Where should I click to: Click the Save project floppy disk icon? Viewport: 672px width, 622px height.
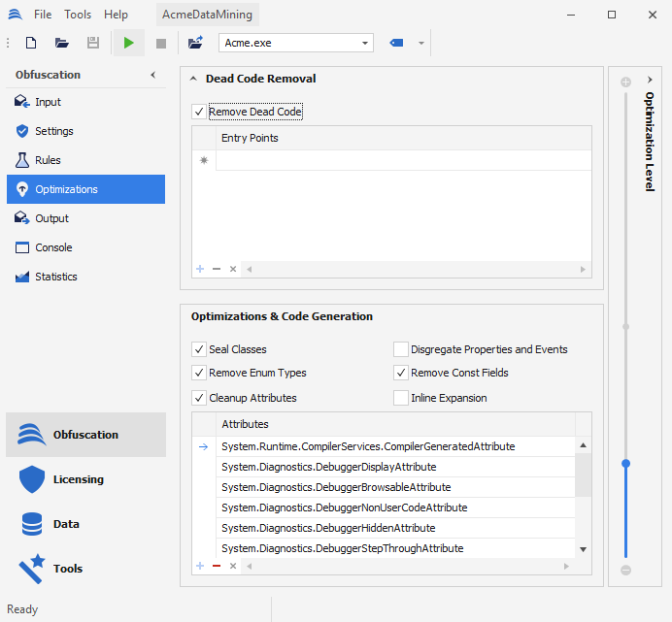[x=93, y=43]
